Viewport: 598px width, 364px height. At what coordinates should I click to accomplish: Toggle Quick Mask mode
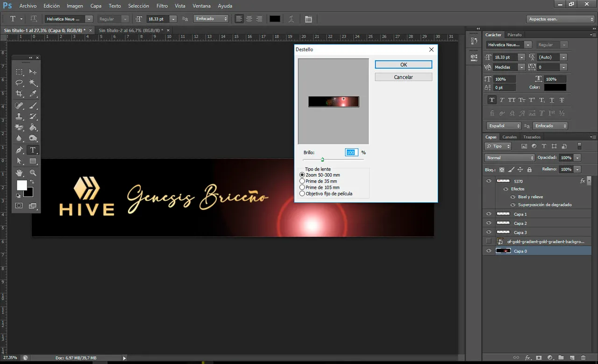coord(19,206)
